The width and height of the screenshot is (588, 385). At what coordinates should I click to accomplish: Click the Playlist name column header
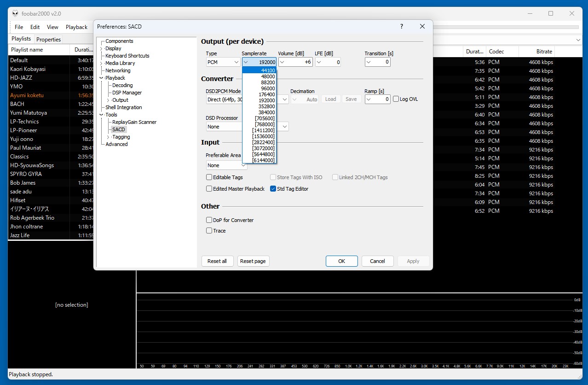[x=39, y=50]
